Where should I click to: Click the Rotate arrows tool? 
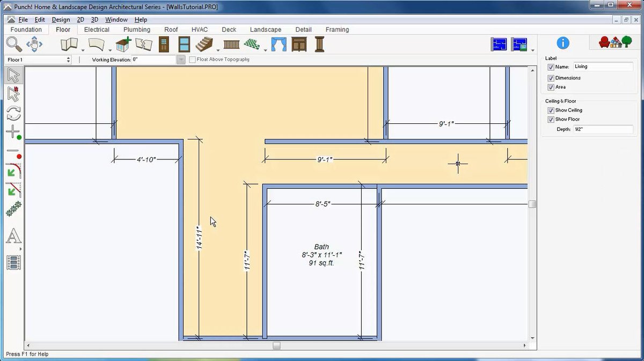pos(13,113)
